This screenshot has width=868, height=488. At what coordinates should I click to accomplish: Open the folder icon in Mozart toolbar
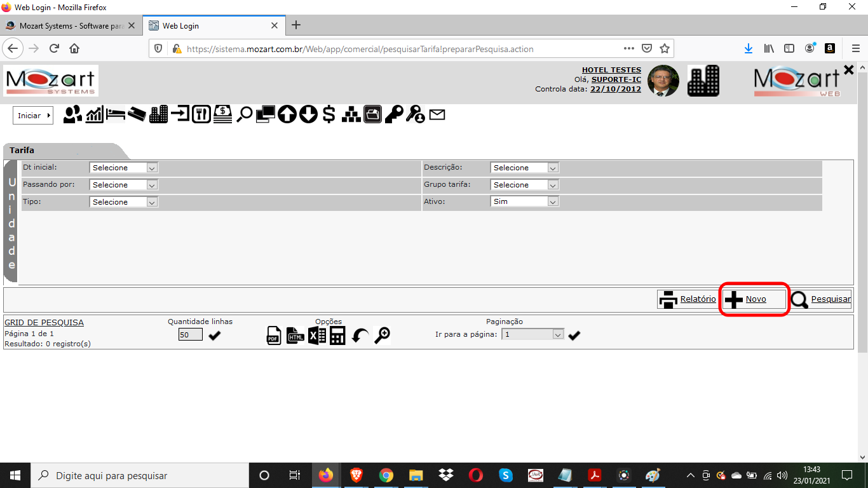pos(372,114)
